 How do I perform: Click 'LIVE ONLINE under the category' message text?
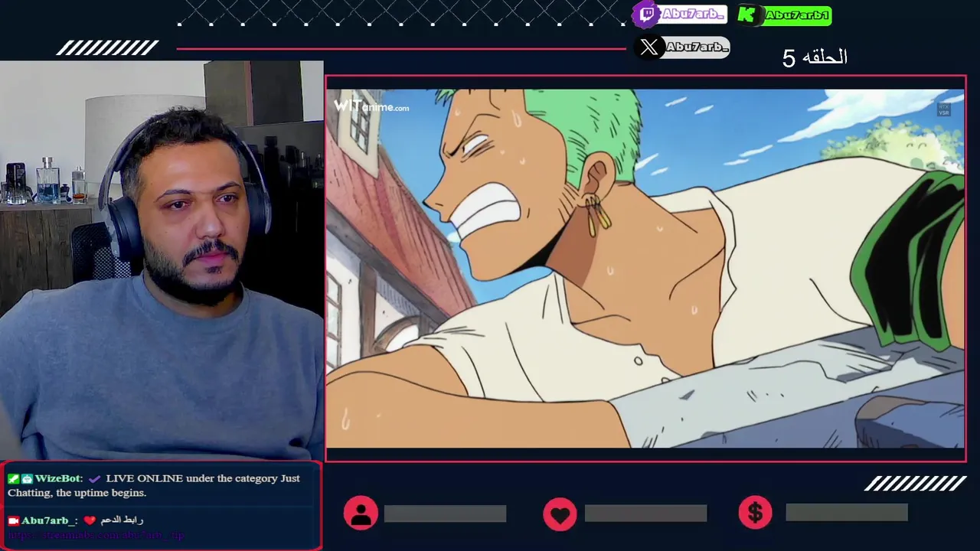191,478
